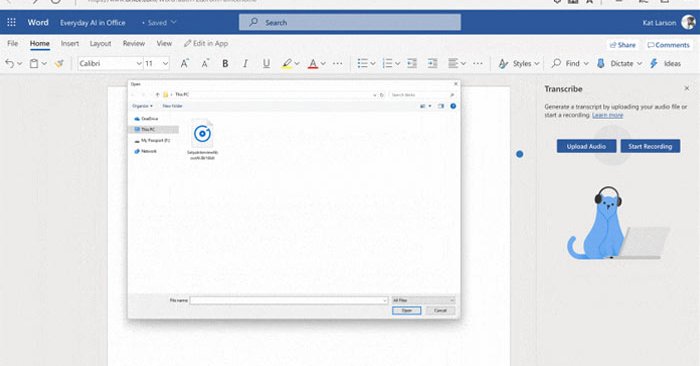
Task: Click the Decrease Indent icon
Action: [412, 64]
